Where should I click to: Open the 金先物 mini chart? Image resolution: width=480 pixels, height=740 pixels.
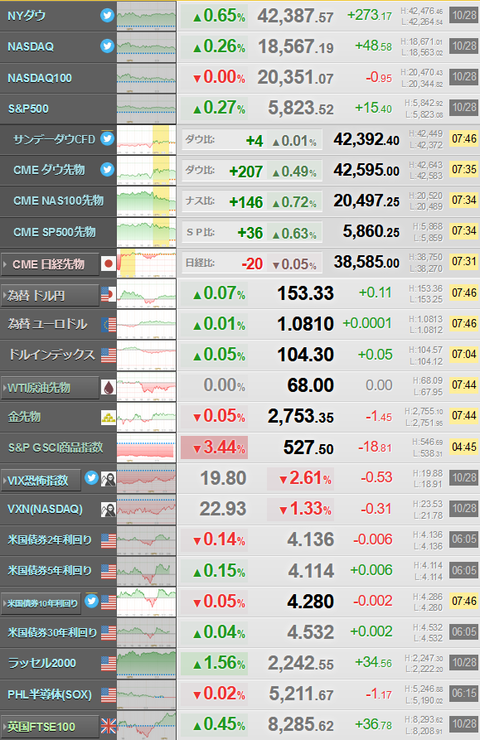pyautogui.click(x=146, y=417)
